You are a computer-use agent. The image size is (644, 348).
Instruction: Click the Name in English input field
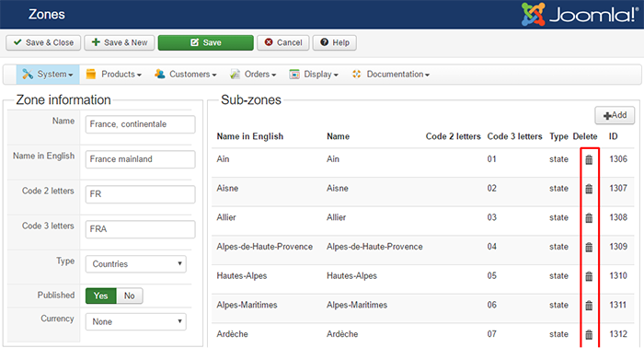(140, 159)
